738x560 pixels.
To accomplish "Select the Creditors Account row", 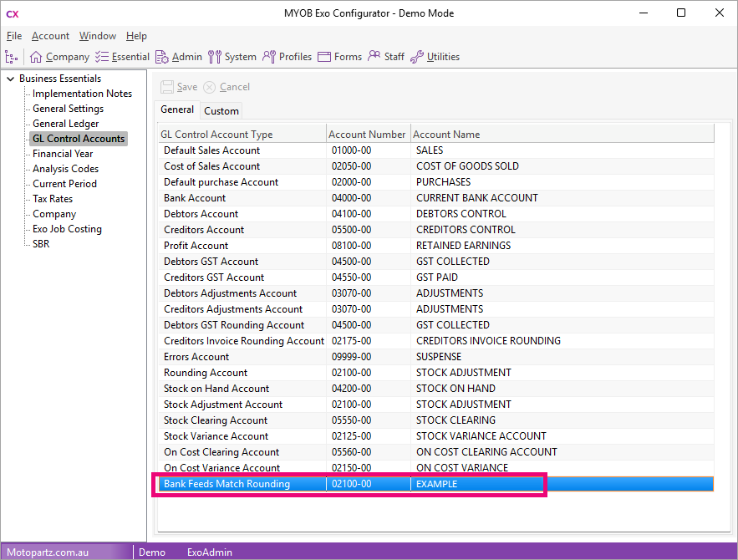I will coord(435,230).
